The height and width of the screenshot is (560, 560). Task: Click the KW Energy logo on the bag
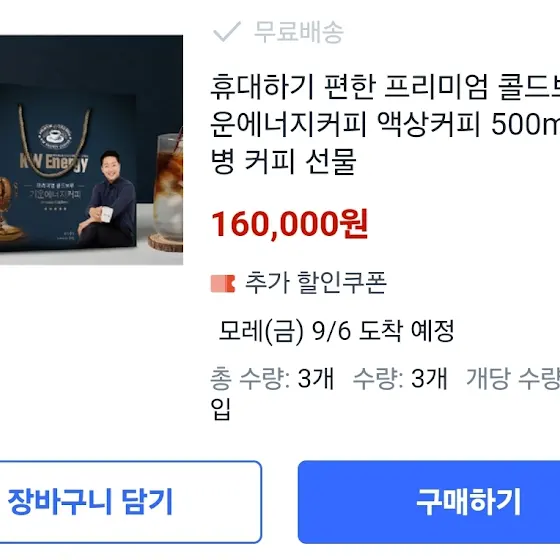(54, 163)
